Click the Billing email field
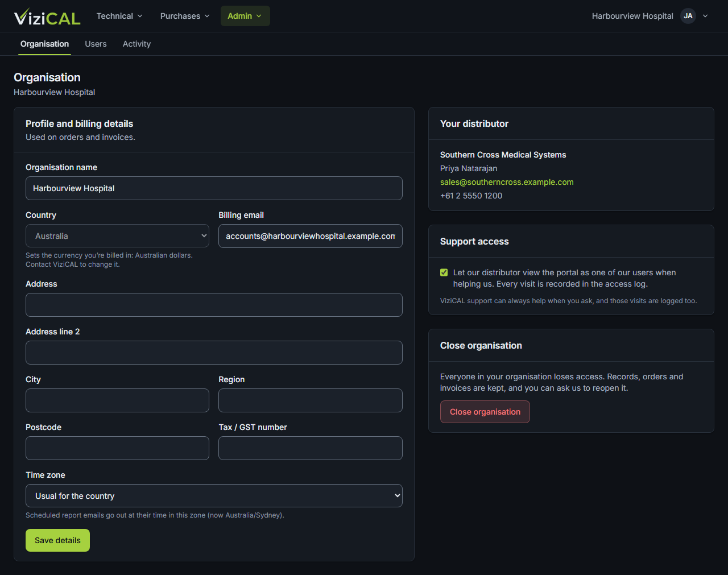The height and width of the screenshot is (575, 728). click(x=311, y=236)
